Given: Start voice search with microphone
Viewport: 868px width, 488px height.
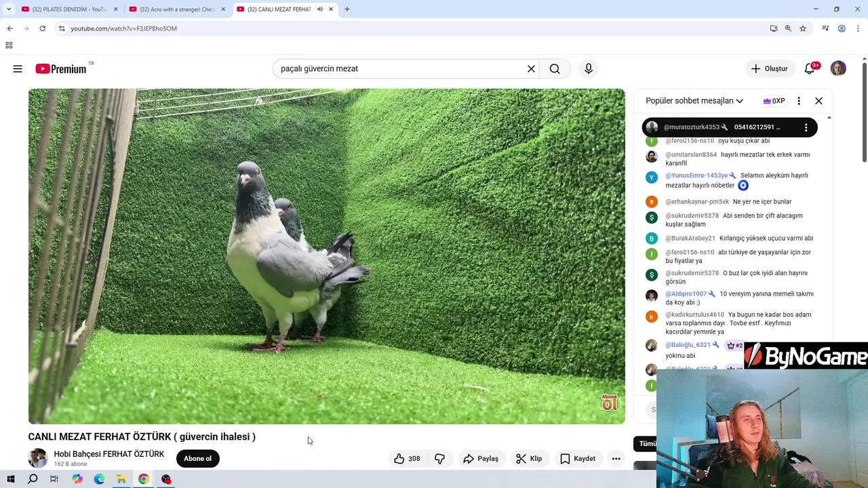Looking at the screenshot, I should (589, 68).
